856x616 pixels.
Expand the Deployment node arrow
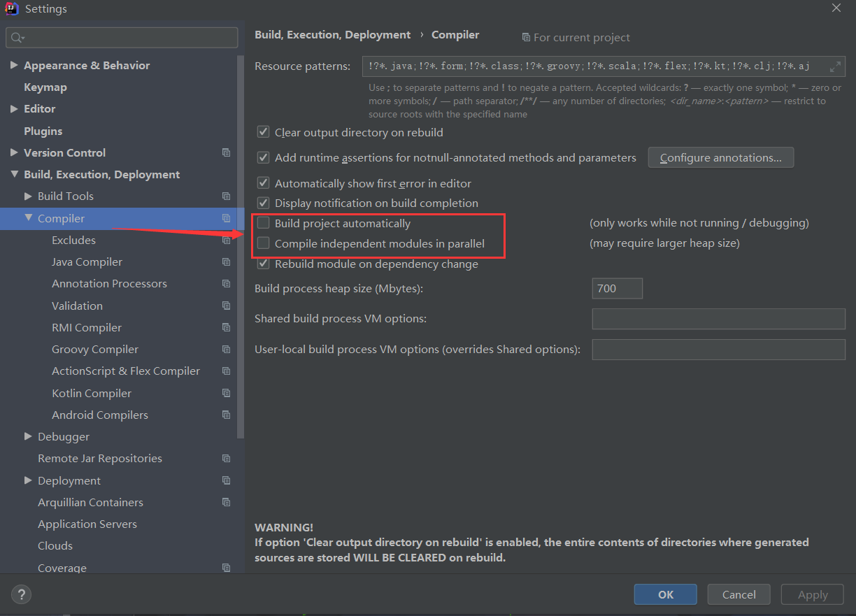28,480
